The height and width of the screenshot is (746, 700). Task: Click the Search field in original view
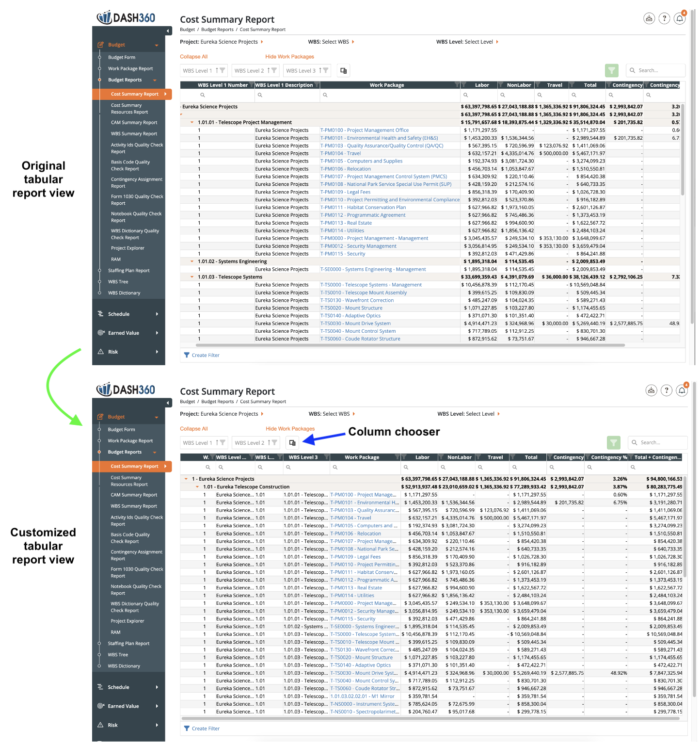[x=656, y=71]
